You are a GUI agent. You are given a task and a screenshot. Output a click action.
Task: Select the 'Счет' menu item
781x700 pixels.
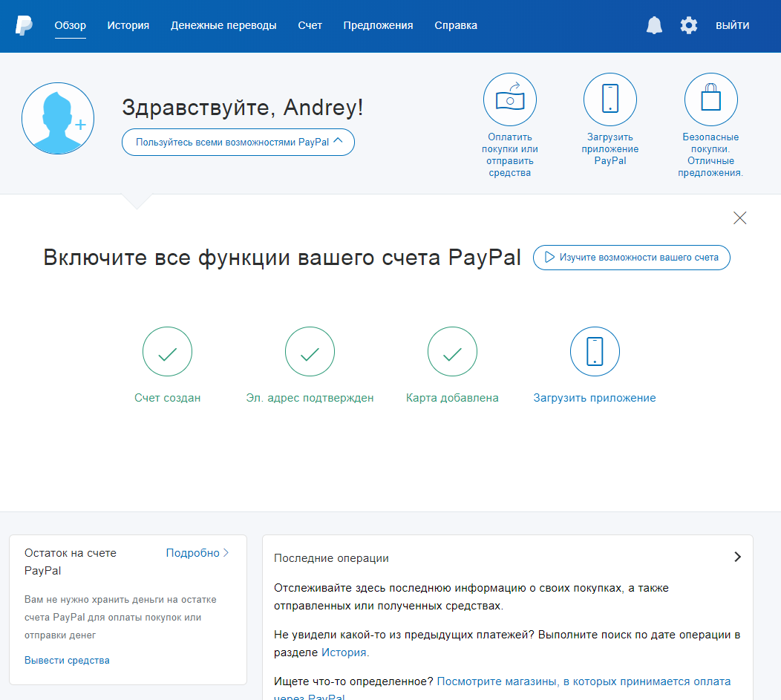[310, 25]
